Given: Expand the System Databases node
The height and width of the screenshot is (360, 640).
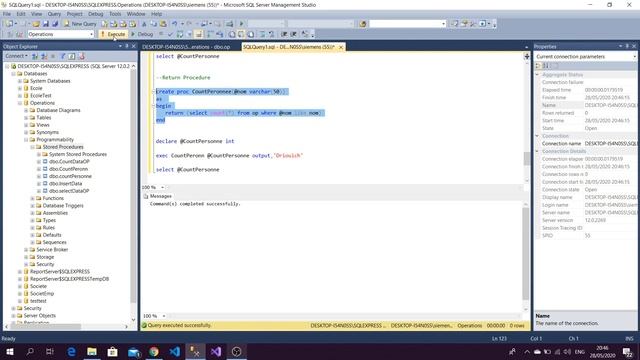Looking at the screenshot, I should pyautogui.click(x=20, y=81).
